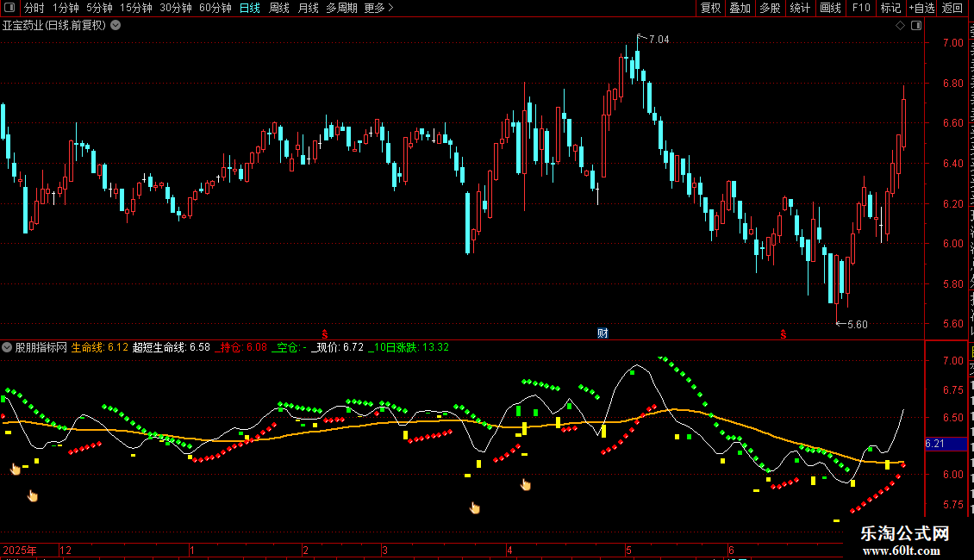Open the 多周期 multi-period view

[341, 8]
